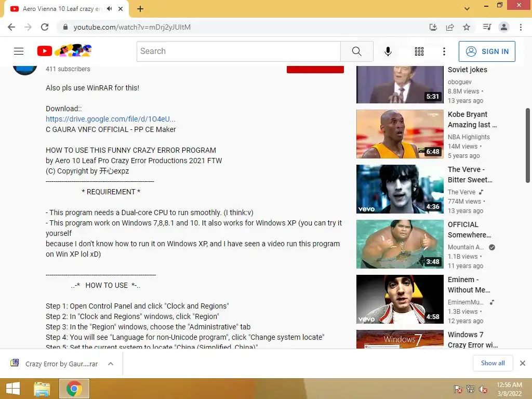Viewport: 532px width, 399px height.
Task: Open the Windows Start button
Action: tap(13, 389)
